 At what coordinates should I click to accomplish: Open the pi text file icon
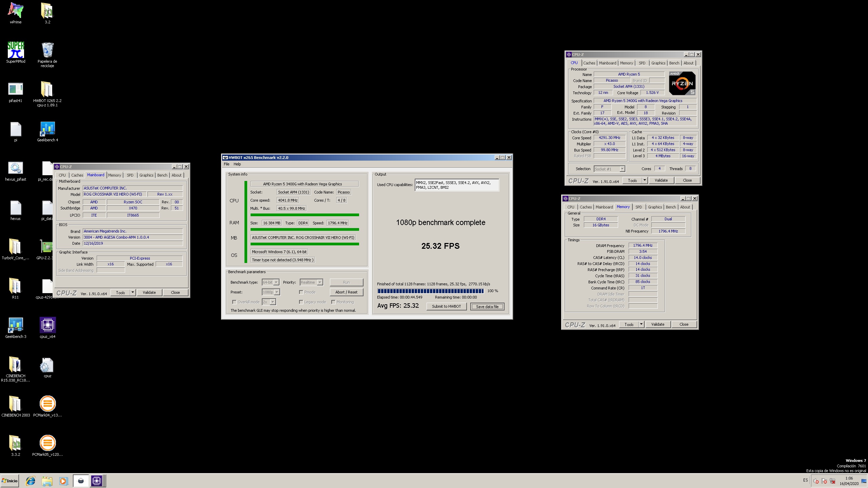[x=16, y=131]
